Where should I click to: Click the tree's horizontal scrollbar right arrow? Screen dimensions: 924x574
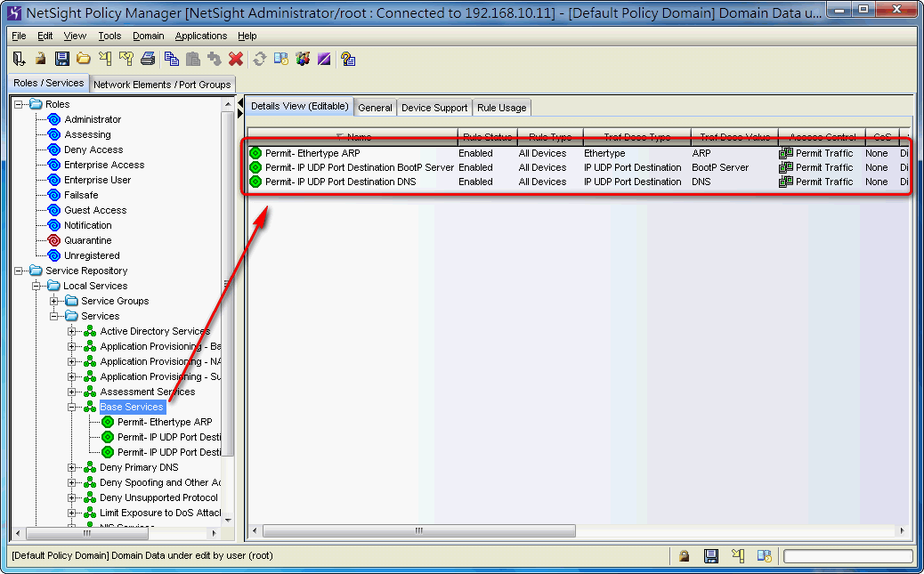click(x=214, y=533)
